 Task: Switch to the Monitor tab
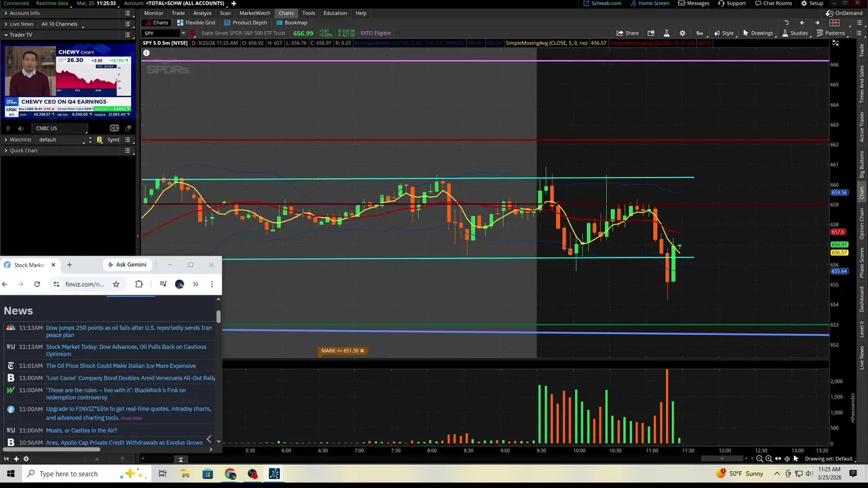[x=153, y=13]
